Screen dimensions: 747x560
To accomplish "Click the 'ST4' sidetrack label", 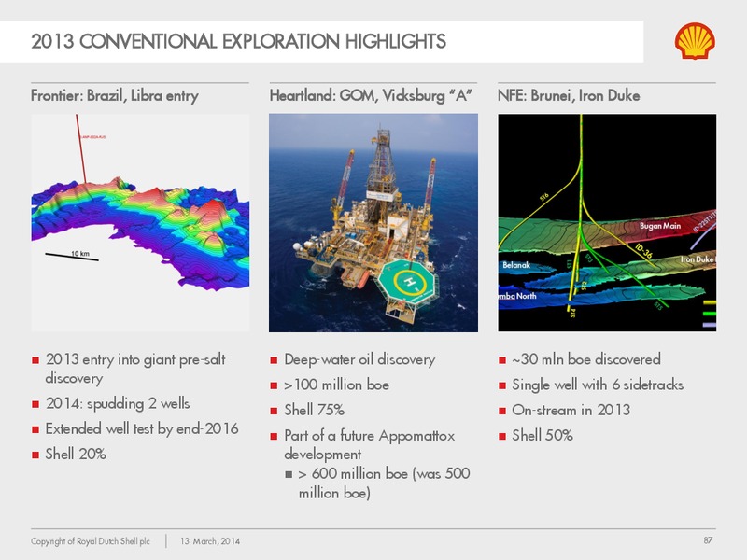I will pyautogui.click(x=573, y=313).
